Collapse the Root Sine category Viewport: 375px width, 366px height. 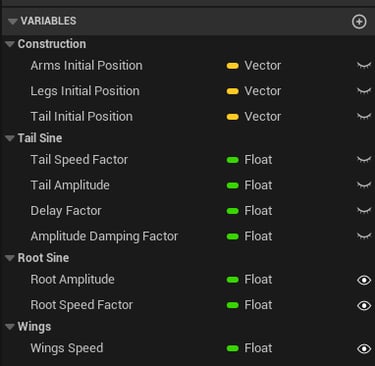click(x=10, y=258)
